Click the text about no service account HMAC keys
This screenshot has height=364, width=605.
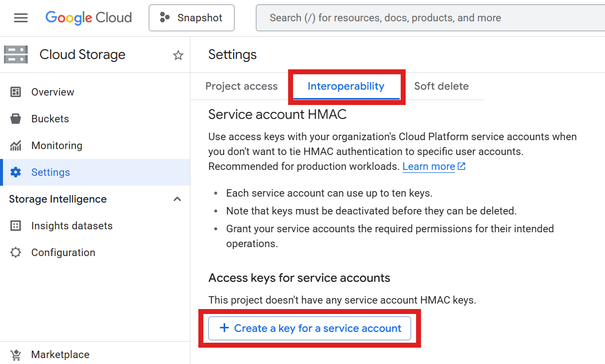[x=342, y=300]
